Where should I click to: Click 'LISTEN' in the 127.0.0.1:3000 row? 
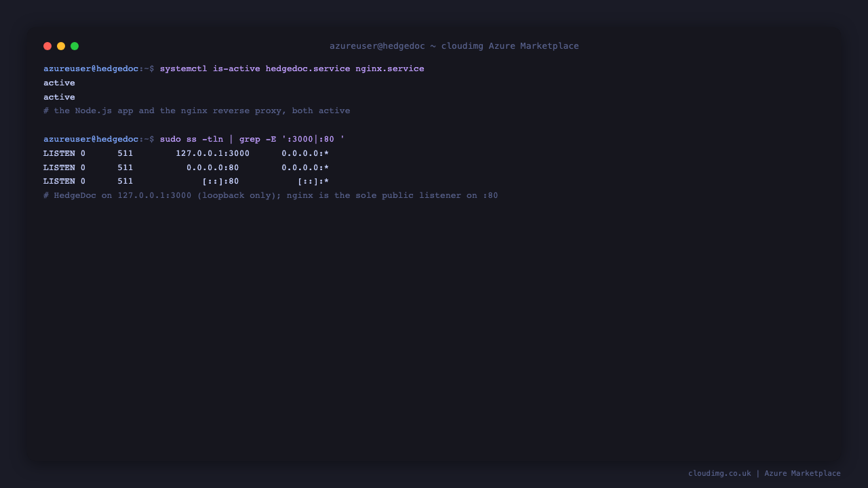59,153
